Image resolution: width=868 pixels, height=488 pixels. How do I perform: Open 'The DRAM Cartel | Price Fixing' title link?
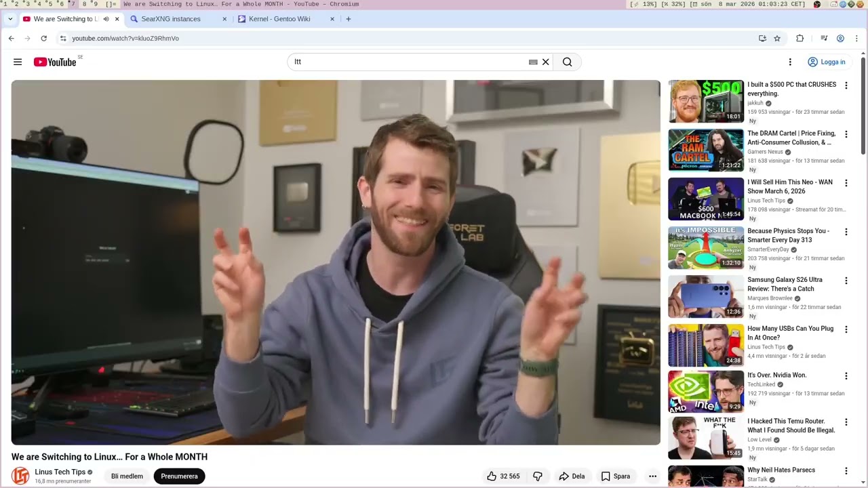(x=791, y=138)
